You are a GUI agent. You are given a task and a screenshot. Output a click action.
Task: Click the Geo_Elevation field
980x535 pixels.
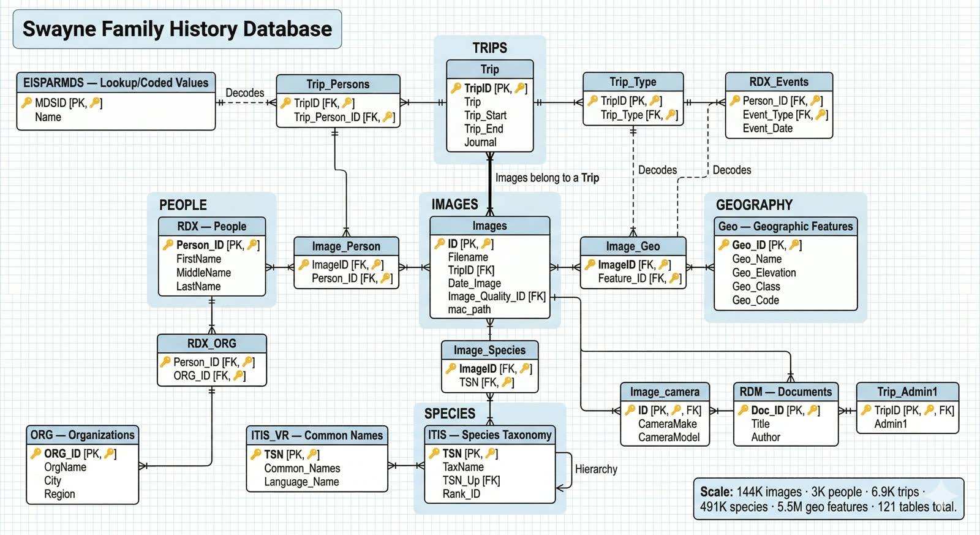764,273
